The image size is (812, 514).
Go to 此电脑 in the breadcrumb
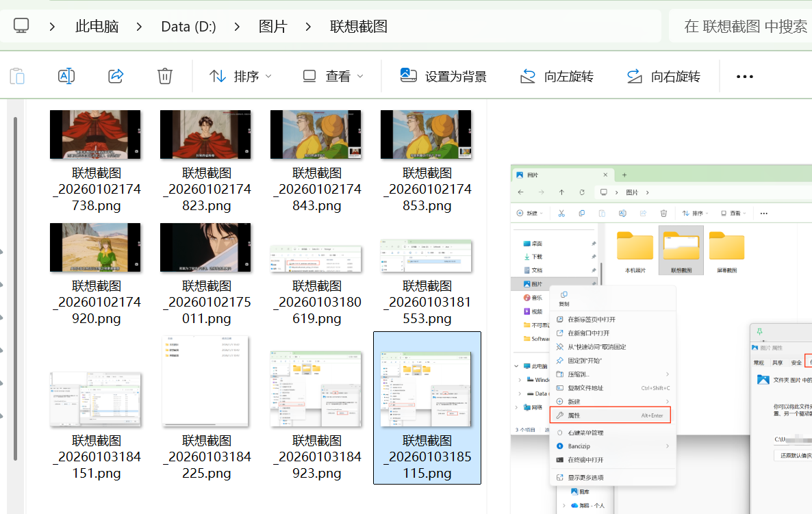tap(97, 27)
